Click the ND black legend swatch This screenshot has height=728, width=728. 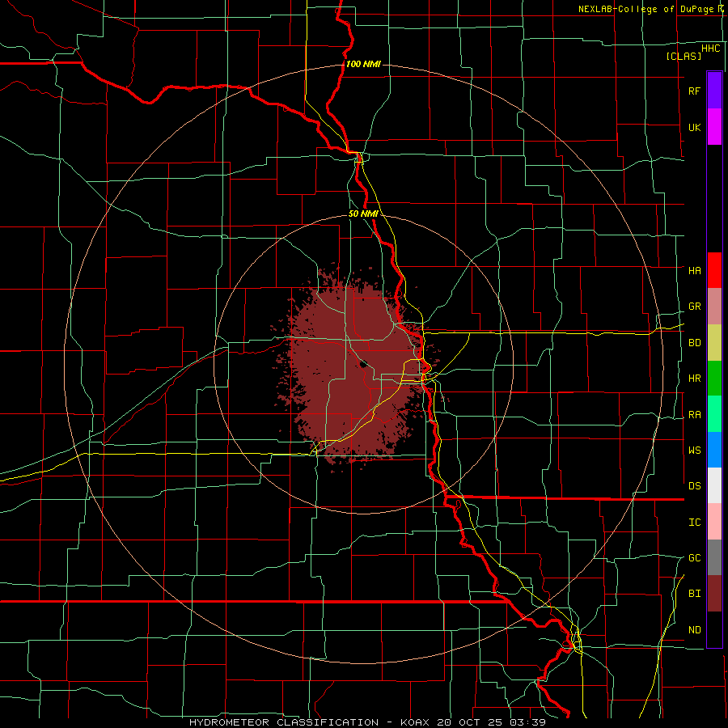pos(714,629)
